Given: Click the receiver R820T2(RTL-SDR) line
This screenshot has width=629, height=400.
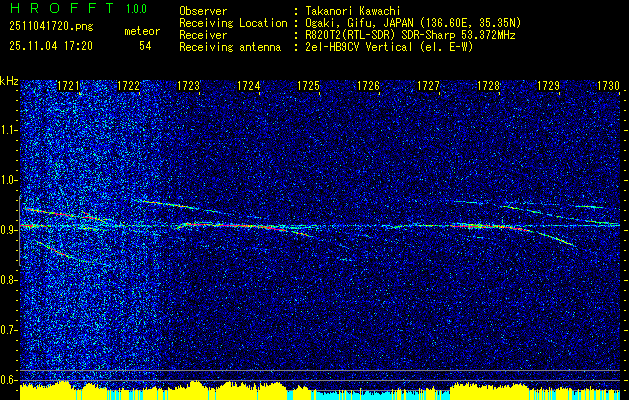Looking at the screenshot, I should (408, 35).
